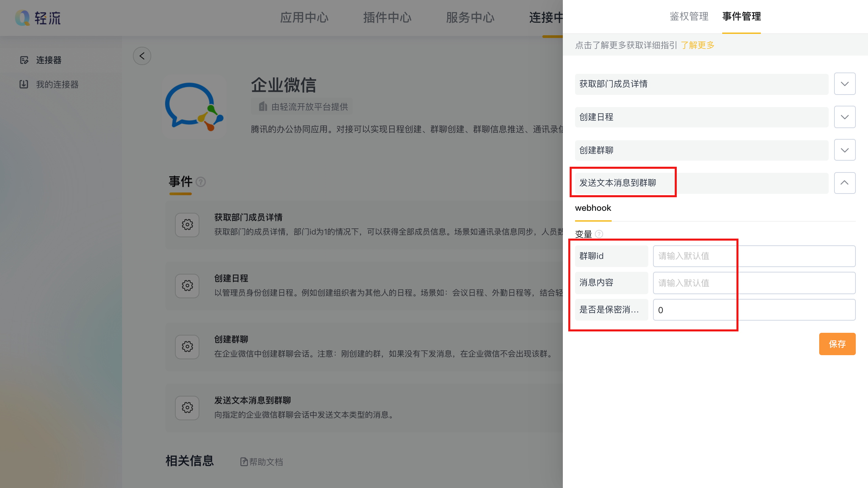Viewport: 868px width, 488px height.
Task: Click the help icon next to 事件
Action: pyautogui.click(x=201, y=182)
